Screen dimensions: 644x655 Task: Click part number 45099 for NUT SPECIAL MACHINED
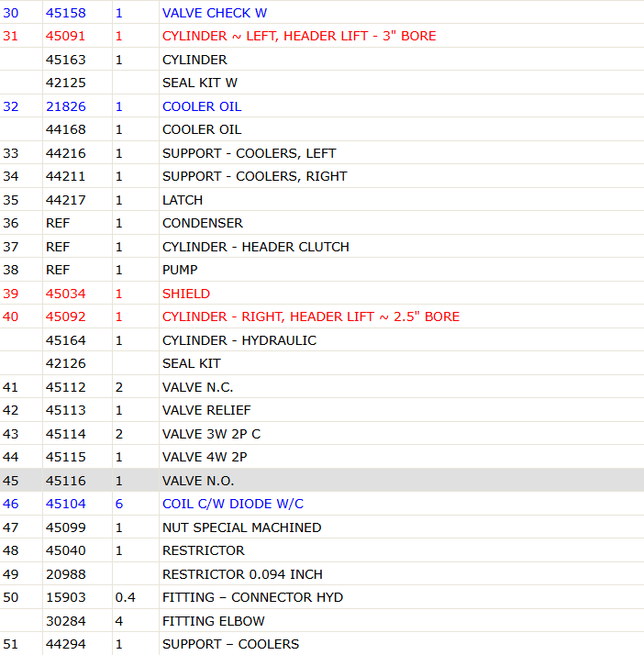[65, 527]
